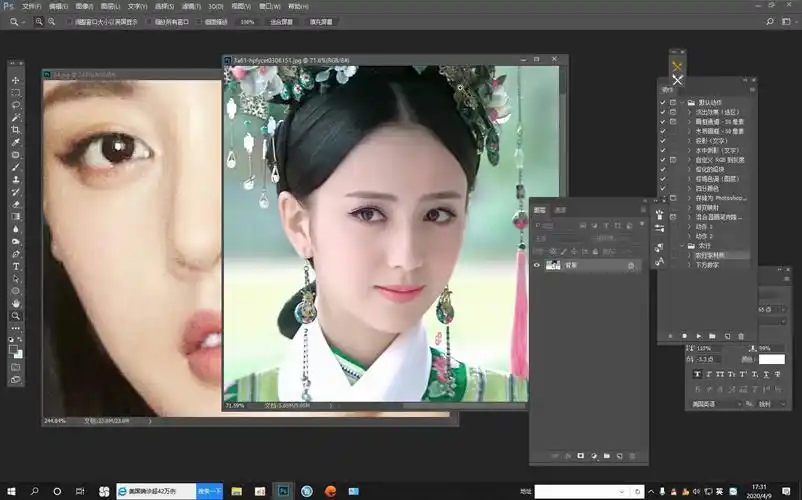The width and height of the screenshot is (802, 500).
Task: Open the 文件 menu
Action: [31, 7]
